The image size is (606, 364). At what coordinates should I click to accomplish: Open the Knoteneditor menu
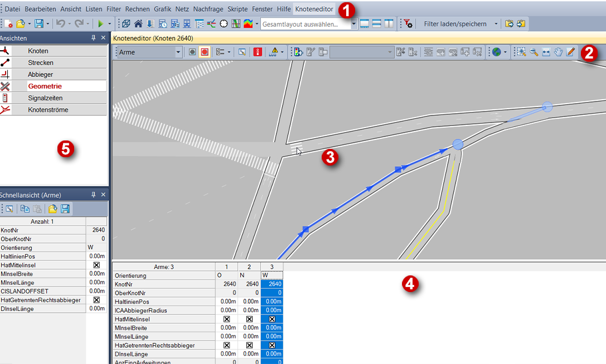pyautogui.click(x=314, y=9)
